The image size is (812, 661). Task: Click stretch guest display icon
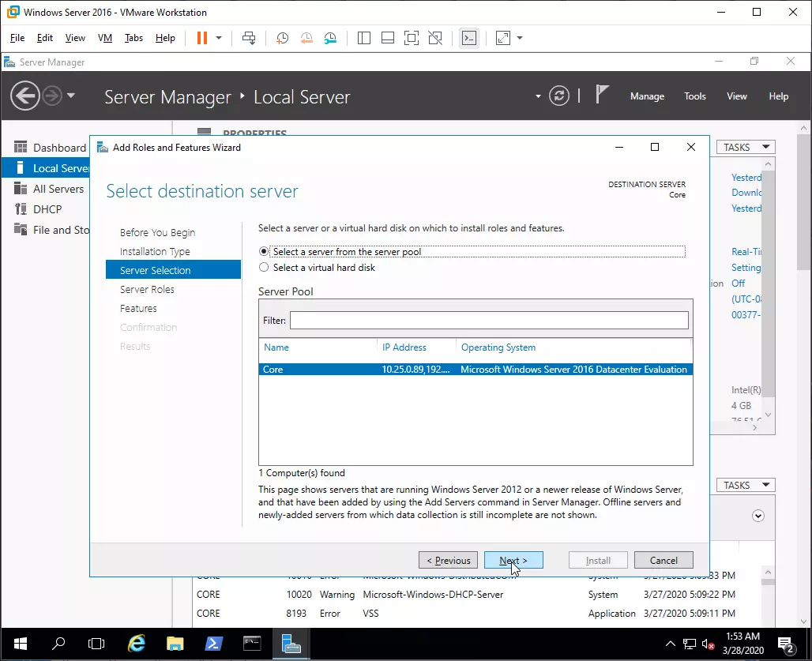[503, 38]
